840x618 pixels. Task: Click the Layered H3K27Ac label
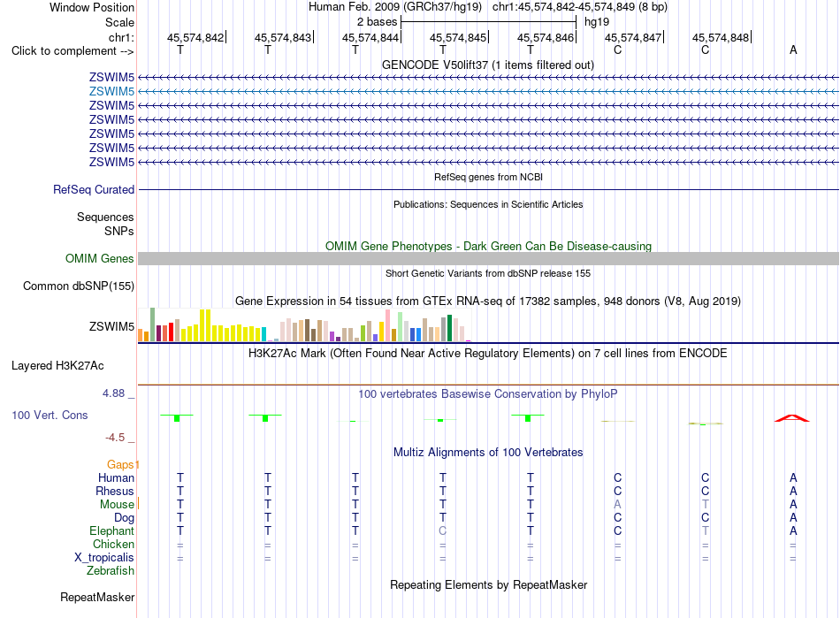57,366
